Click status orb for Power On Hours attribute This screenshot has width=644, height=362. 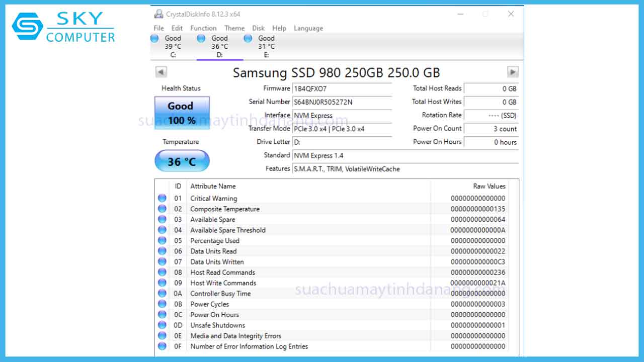162,314
